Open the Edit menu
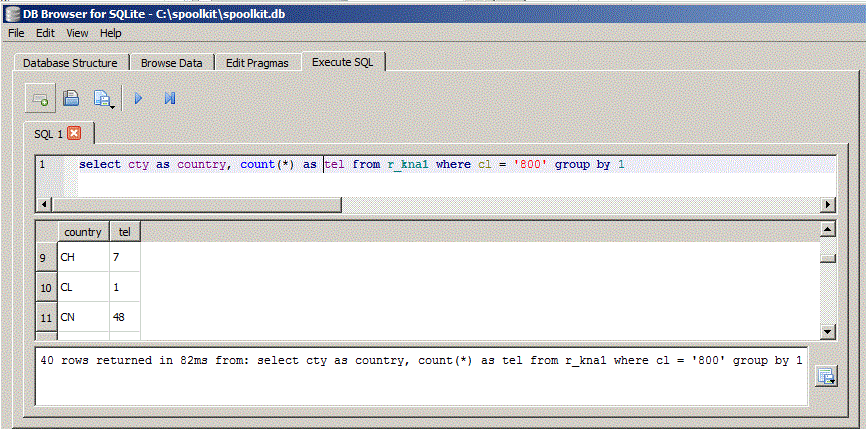866x429 pixels. pos(45,33)
